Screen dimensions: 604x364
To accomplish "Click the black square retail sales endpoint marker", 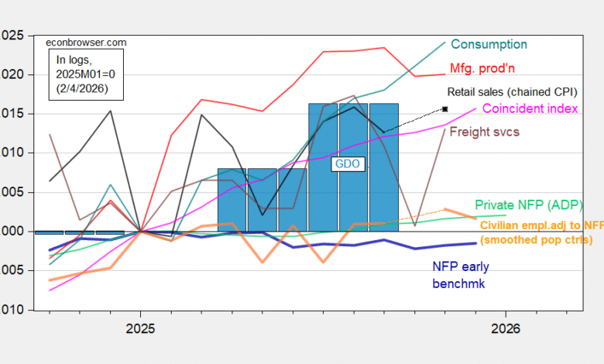I will pyautogui.click(x=445, y=108).
